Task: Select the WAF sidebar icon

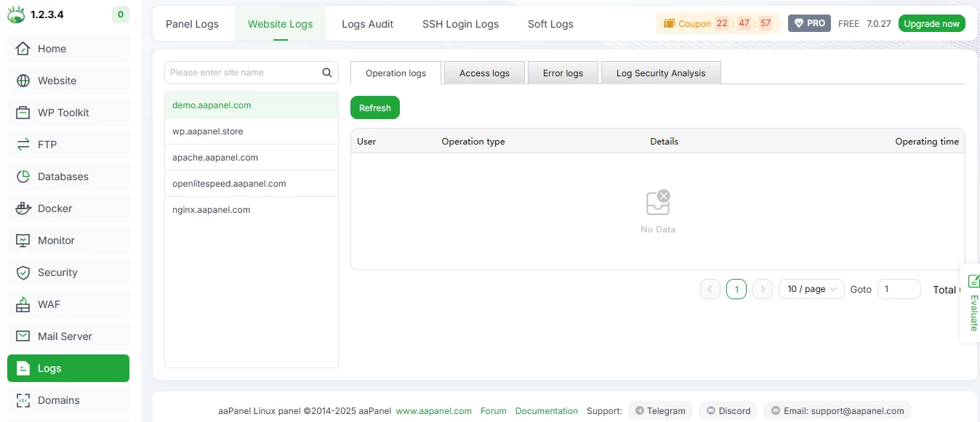Action: click(x=25, y=304)
